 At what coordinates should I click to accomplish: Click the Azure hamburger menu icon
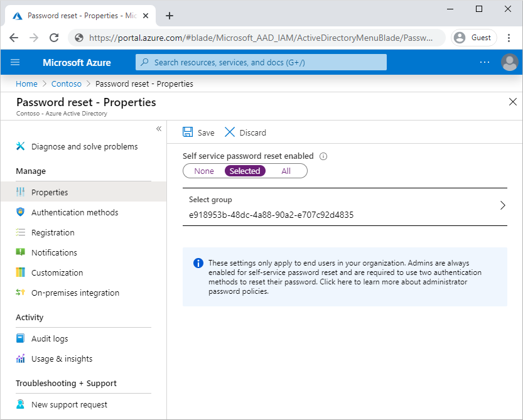coord(15,62)
